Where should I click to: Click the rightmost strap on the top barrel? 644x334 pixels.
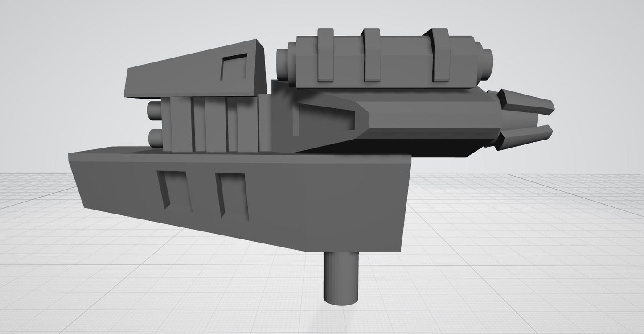tap(441, 56)
